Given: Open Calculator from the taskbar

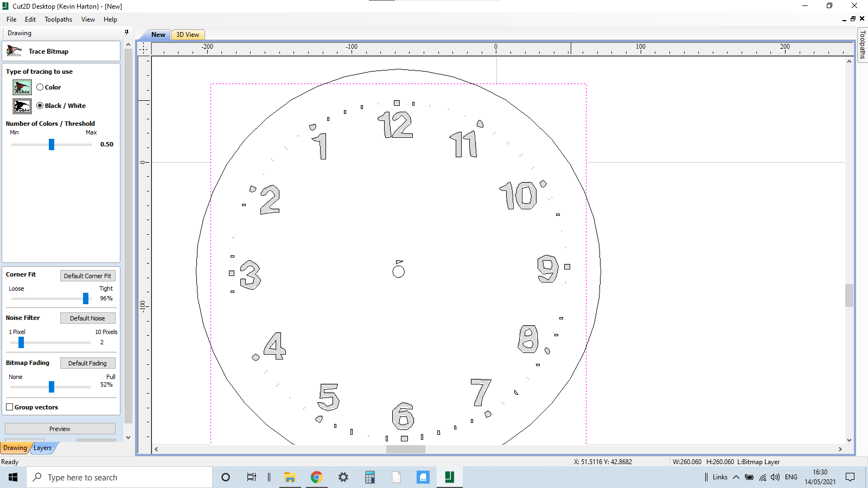Looking at the screenshot, I should click(x=369, y=477).
